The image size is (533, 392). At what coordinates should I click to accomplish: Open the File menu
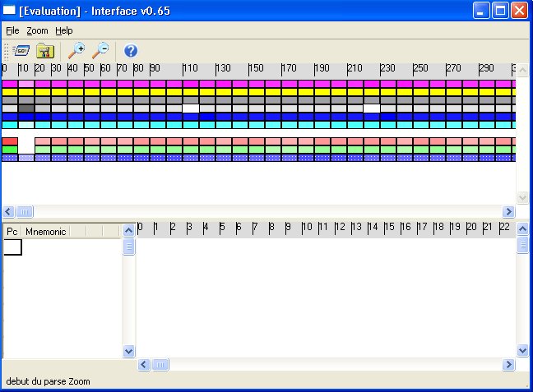point(12,31)
